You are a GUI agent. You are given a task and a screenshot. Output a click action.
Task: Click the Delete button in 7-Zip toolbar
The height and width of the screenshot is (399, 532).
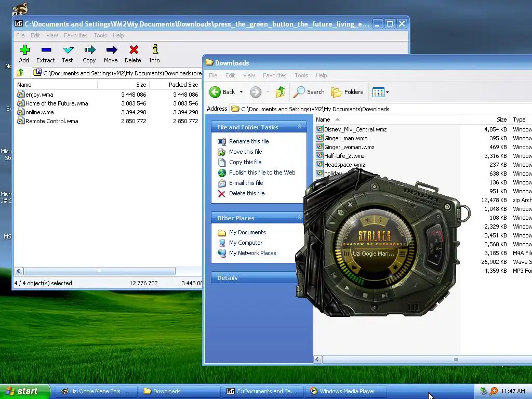coord(133,54)
